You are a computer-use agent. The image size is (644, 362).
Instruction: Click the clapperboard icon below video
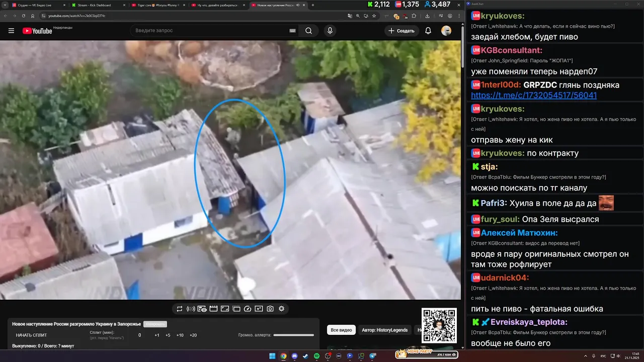(213, 309)
